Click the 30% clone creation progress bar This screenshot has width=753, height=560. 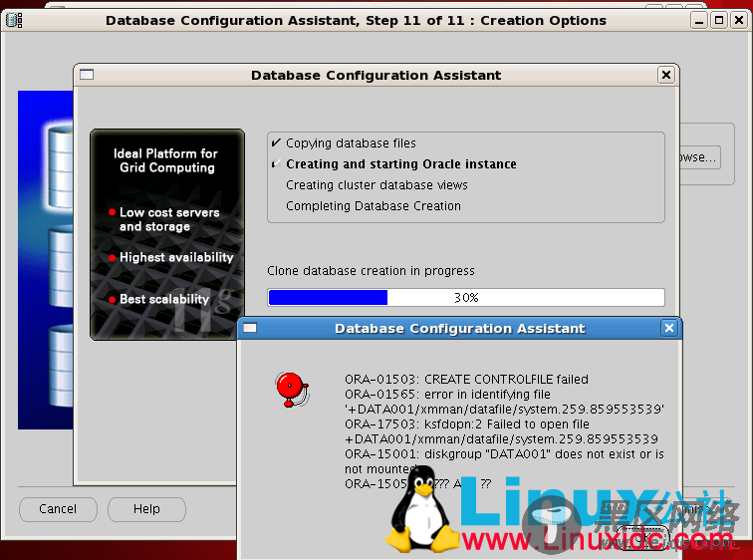[x=466, y=298]
